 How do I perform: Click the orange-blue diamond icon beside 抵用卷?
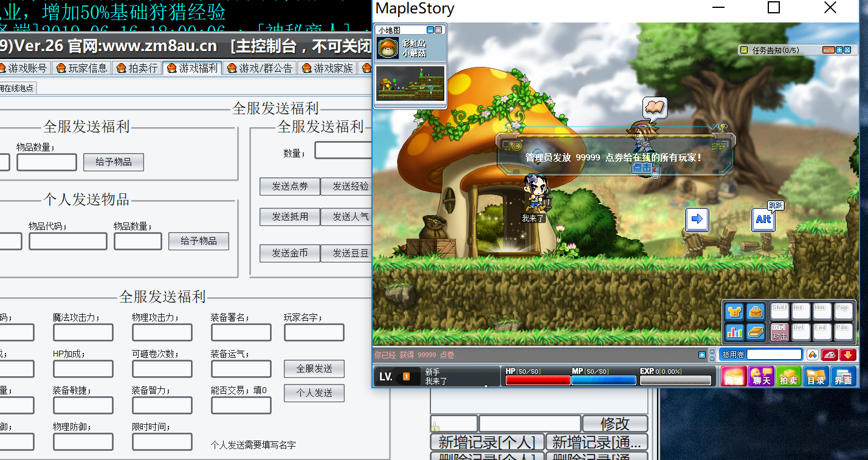click(x=812, y=354)
